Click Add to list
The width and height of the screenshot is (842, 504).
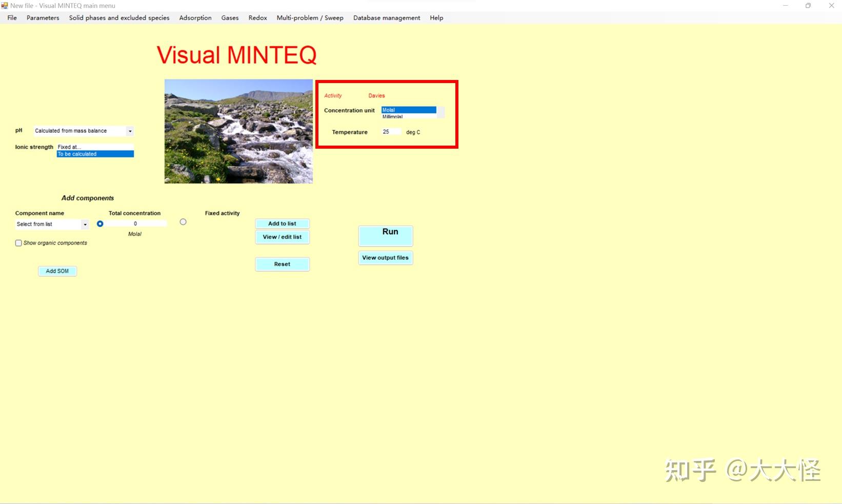[282, 223]
